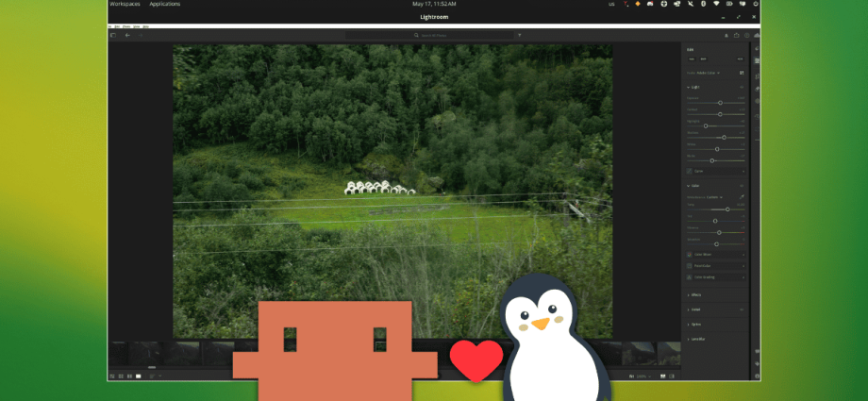
Task: Toggle the left panel icon in Lightroom toolbar
Action: (113, 36)
